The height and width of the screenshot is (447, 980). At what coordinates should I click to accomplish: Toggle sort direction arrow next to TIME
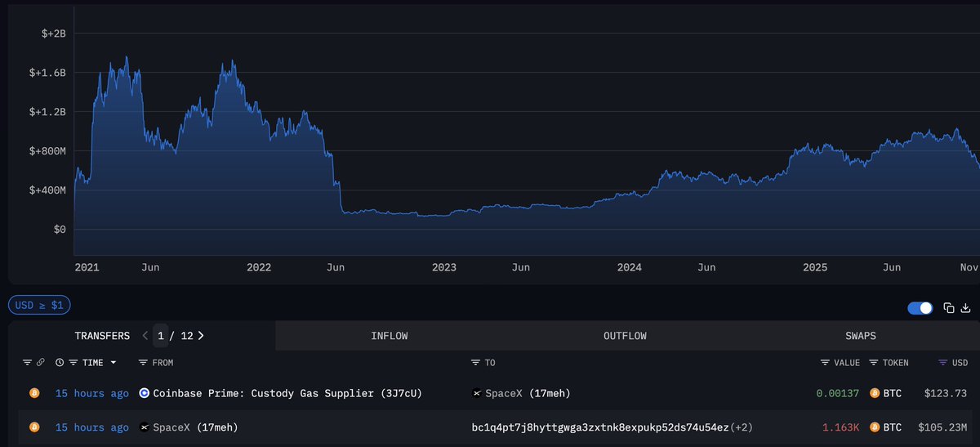pyautogui.click(x=113, y=362)
